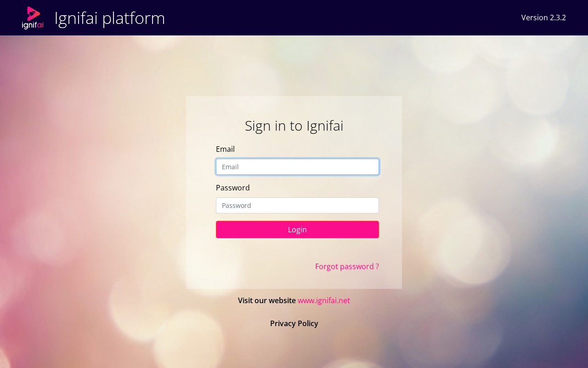Viewport: 588px width, 368px height.
Task: Open the www.ignifai.net website link
Action: coord(324,300)
